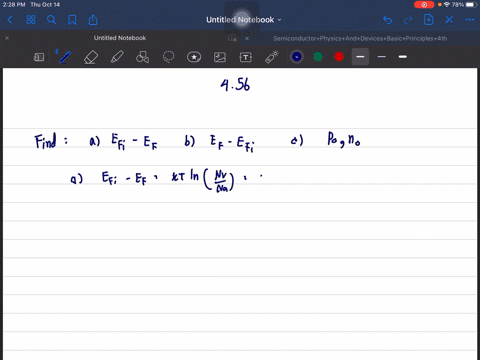Image resolution: width=480 pixels, height=360 pixels.
Task: Close the Semiconductor Physics tab
Action: click(x=247, y=38)
